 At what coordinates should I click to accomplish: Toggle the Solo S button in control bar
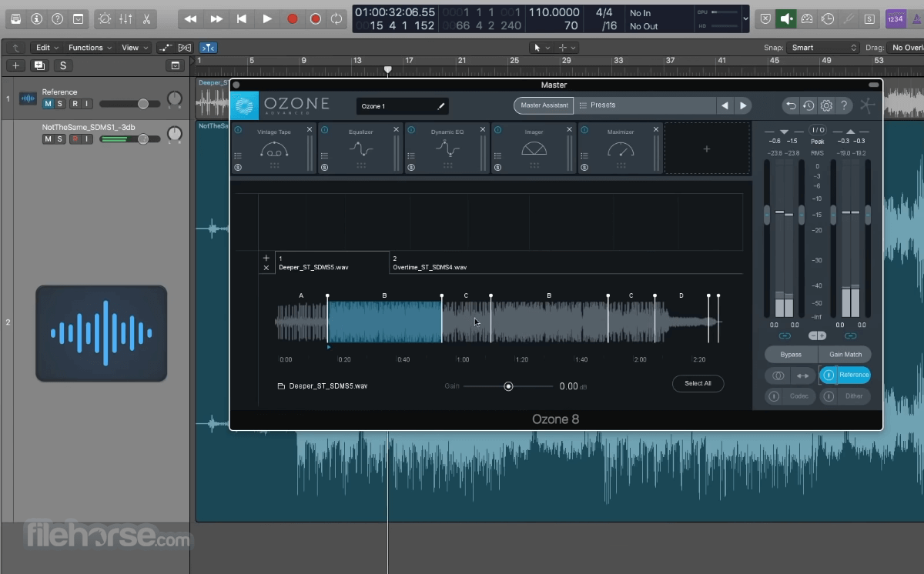(869, 18)
